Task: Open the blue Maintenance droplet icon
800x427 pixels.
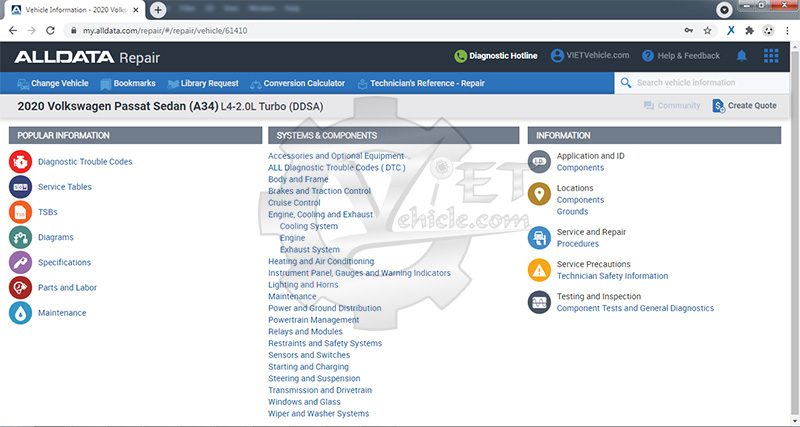Action: pyautogui.click(x=20, y=313)
